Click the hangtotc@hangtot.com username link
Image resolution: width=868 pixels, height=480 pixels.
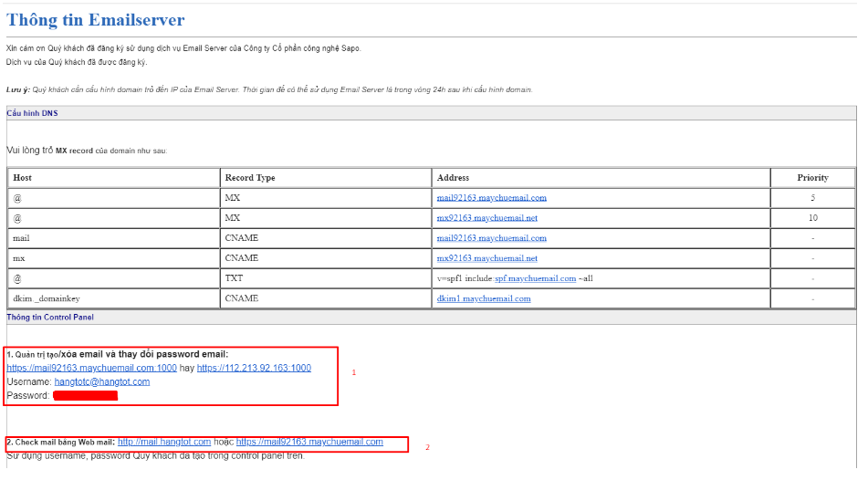101,381
